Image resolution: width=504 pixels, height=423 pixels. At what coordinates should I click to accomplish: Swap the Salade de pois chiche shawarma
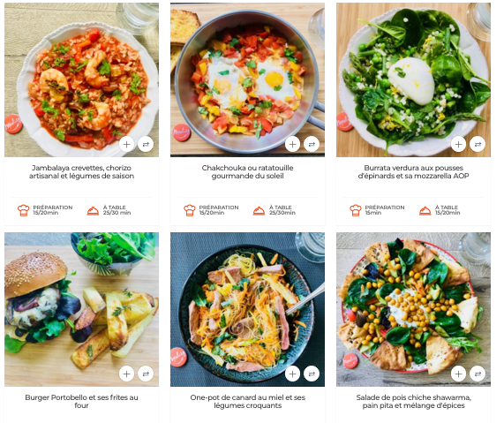(x=478, y=374)
